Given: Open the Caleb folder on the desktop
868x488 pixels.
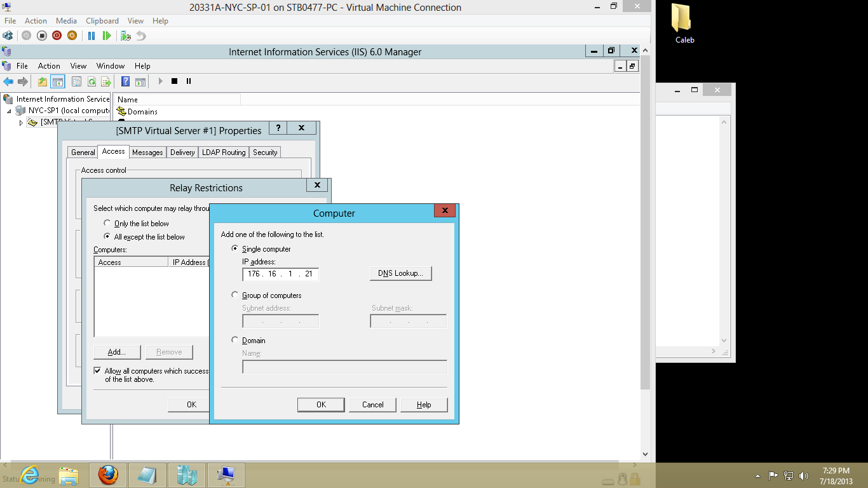Looking at the screenshot, I should [684, 24].
